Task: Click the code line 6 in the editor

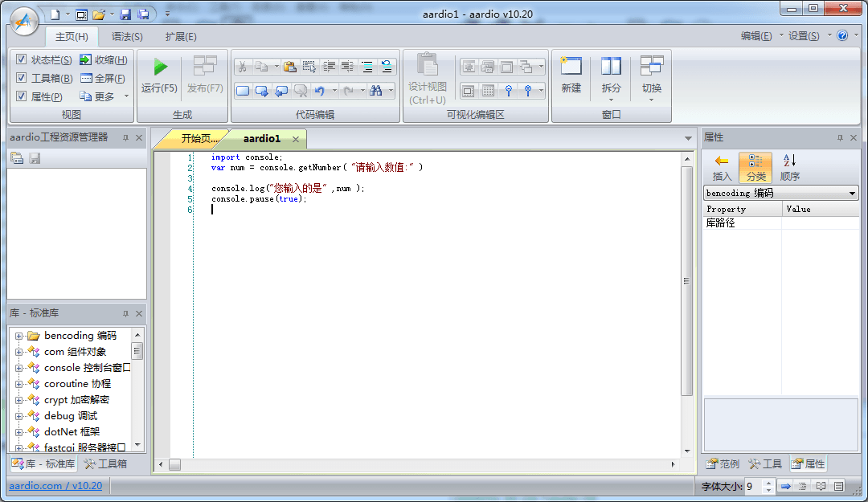Action: tap(321, 210)
